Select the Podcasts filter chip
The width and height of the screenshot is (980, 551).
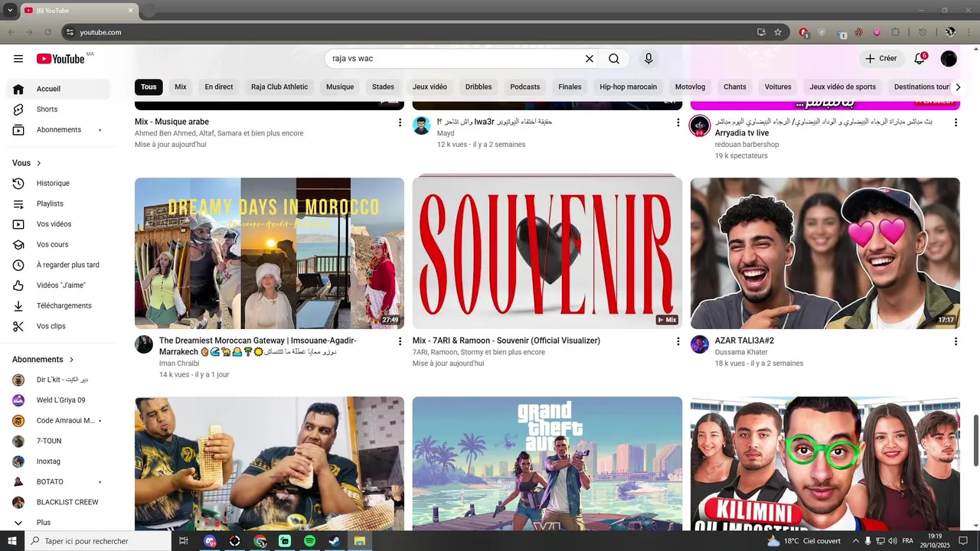(525, 87)
